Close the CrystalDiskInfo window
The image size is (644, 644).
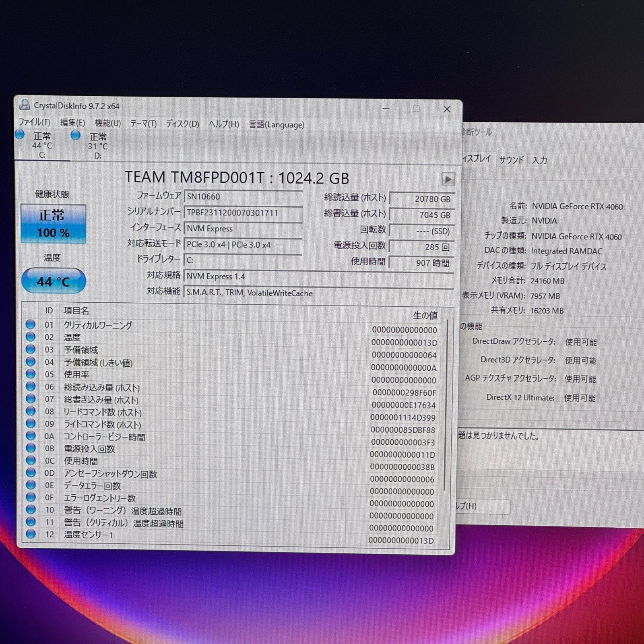point(447,109)
